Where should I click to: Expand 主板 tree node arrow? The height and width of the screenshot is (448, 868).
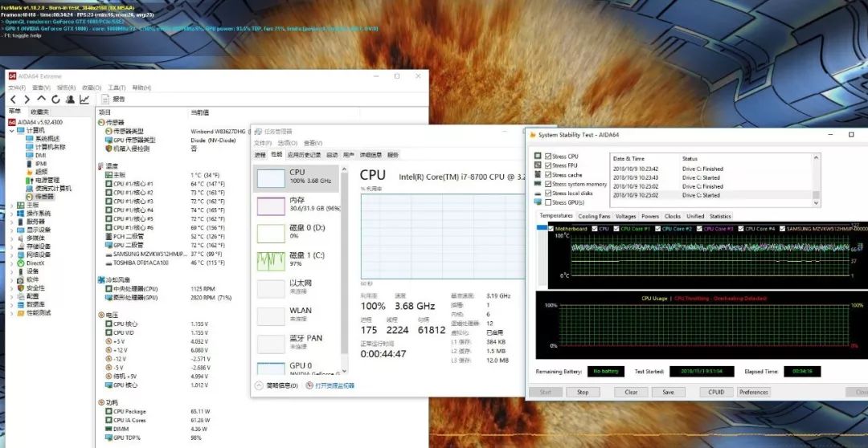[12, 206]
